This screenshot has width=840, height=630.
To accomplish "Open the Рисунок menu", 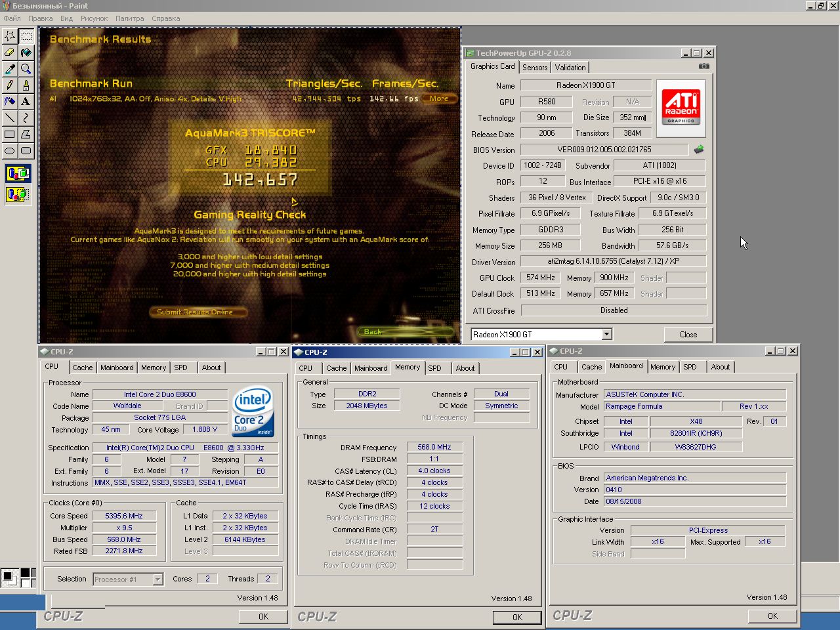I will (94, 18).
